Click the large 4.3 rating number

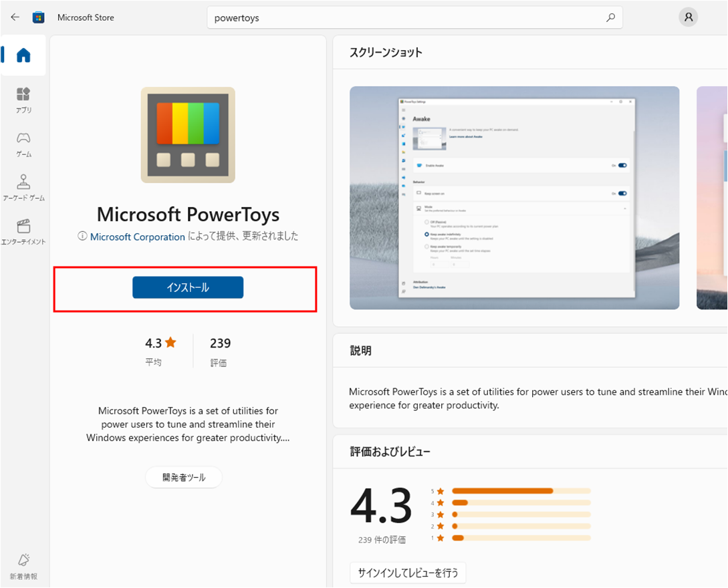pos(381,506)
